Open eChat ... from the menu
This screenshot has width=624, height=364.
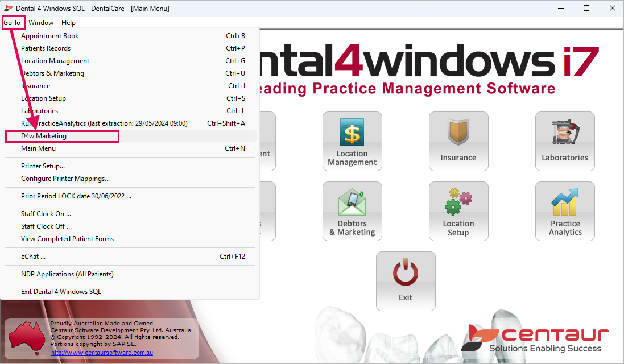tap(130, 257)
